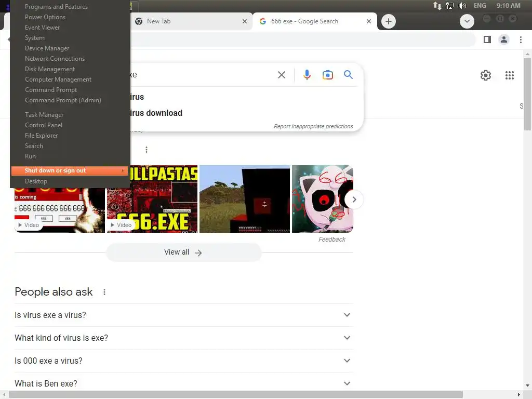Screen dimensions: 532x399
Task: Pick the 'virus' search suggestion
Action: [137, 97]
